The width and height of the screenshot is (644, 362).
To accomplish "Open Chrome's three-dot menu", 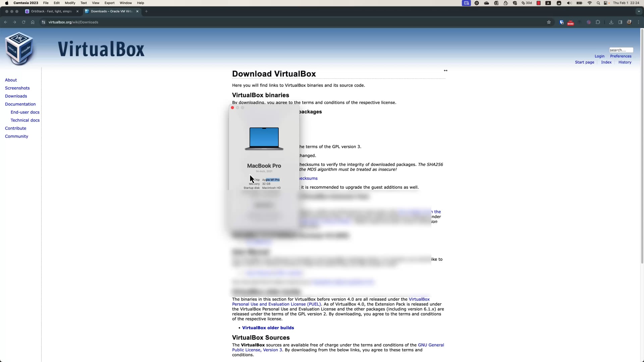I will 638,22.
